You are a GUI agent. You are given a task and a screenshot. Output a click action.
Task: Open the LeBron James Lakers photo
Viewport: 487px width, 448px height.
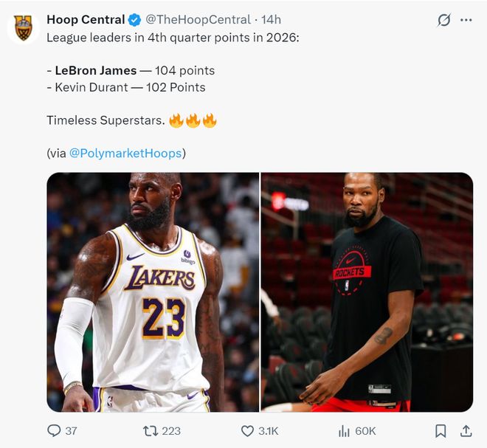[x=153, y=292]
